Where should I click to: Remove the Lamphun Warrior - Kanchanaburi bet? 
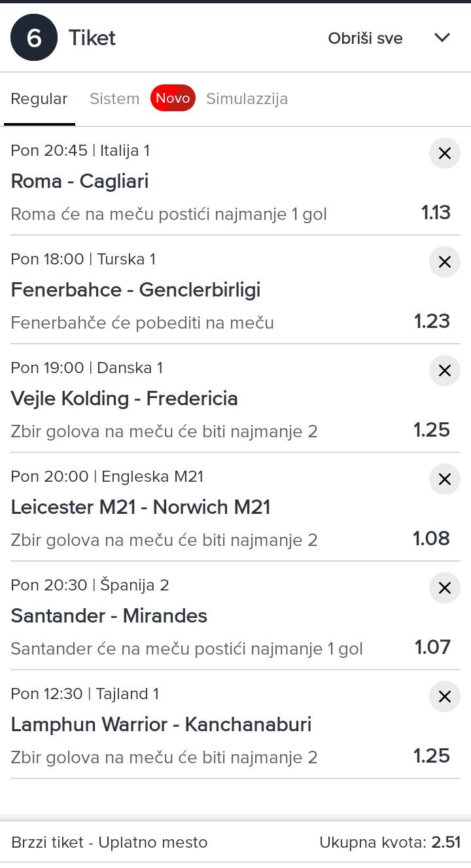coord(444,697)
